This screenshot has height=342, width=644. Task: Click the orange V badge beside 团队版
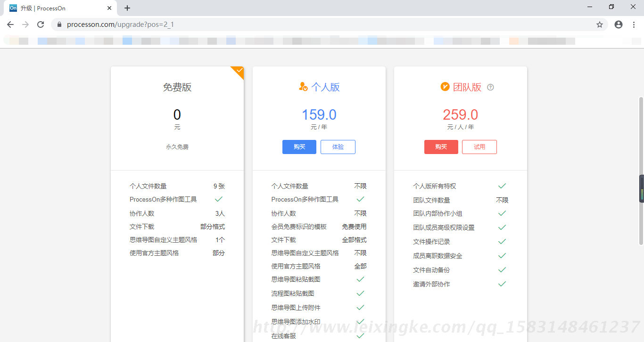445,87
